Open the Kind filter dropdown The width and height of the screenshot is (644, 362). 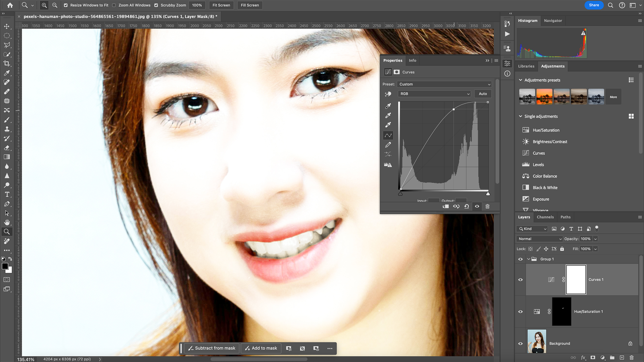pos(532,229)
